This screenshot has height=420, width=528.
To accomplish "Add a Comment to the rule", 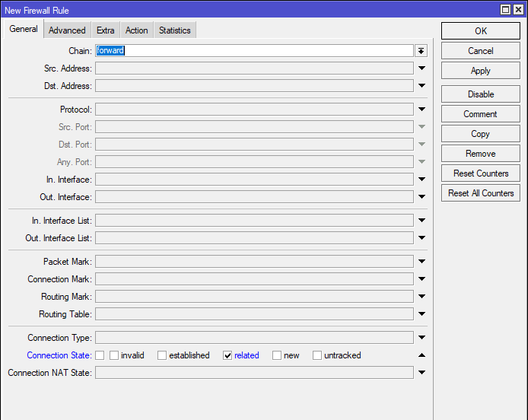I will click(481, 114).
